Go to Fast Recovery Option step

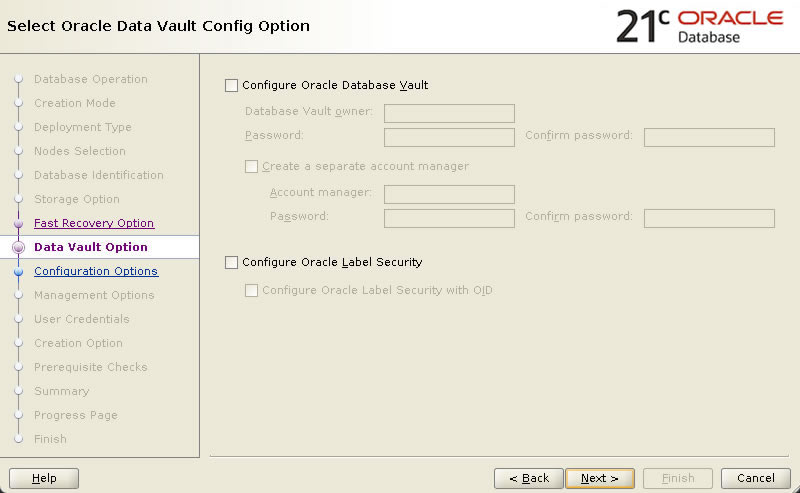[x=94, y=223]
